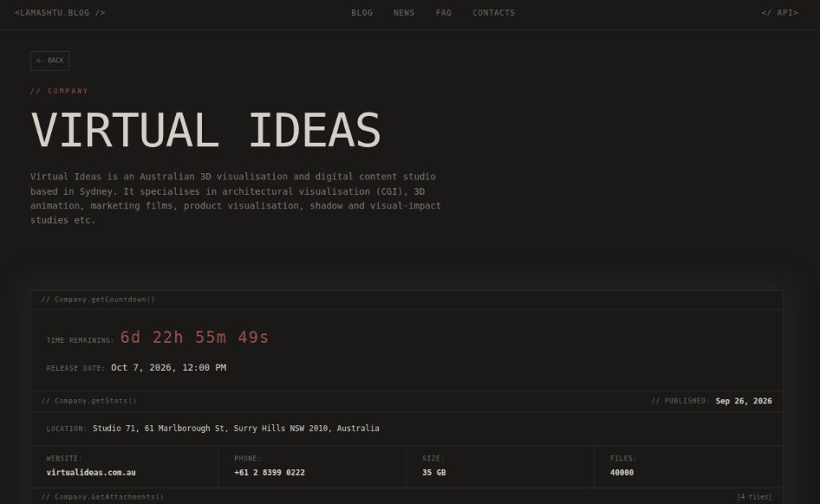Click the Company.GetAttachments() header

pyautogui.click(x=102, y=497)
